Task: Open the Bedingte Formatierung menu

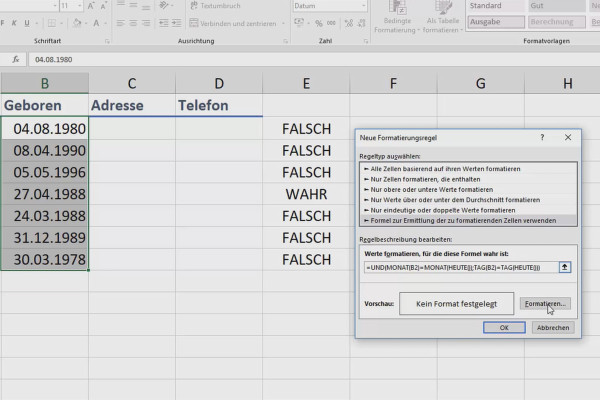Action: pyautogui.click(x=397, y=17)
